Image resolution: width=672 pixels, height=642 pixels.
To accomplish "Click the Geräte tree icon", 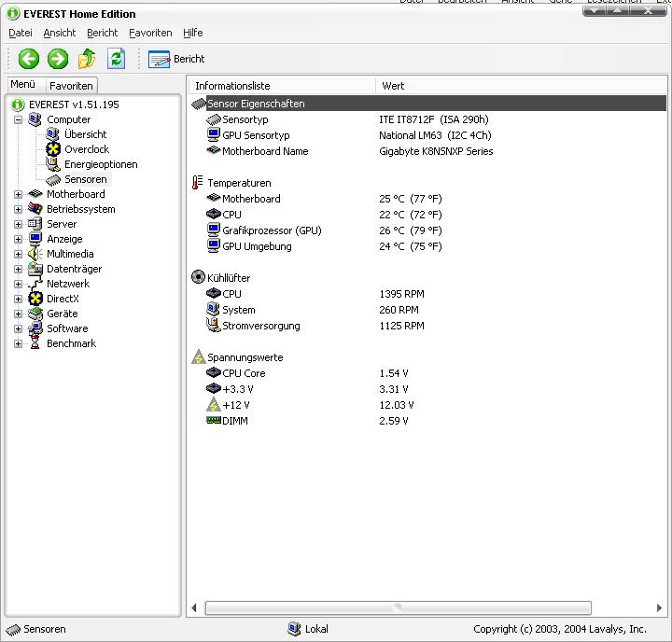I will point(35,314).
